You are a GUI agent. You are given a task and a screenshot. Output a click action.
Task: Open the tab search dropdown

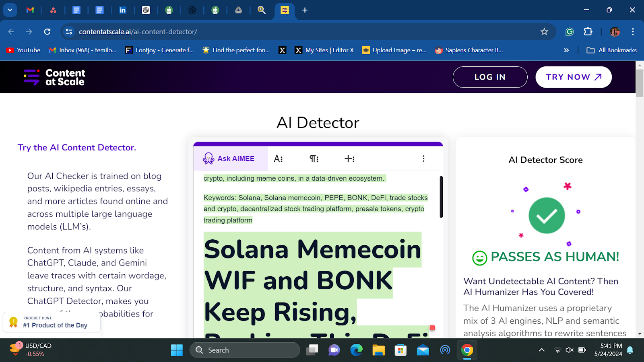(10, 10)
